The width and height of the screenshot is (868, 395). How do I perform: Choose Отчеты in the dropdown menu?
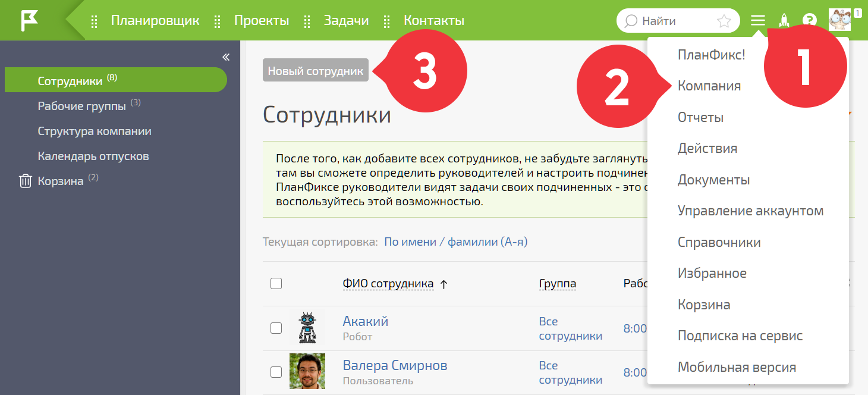[700, 117]
